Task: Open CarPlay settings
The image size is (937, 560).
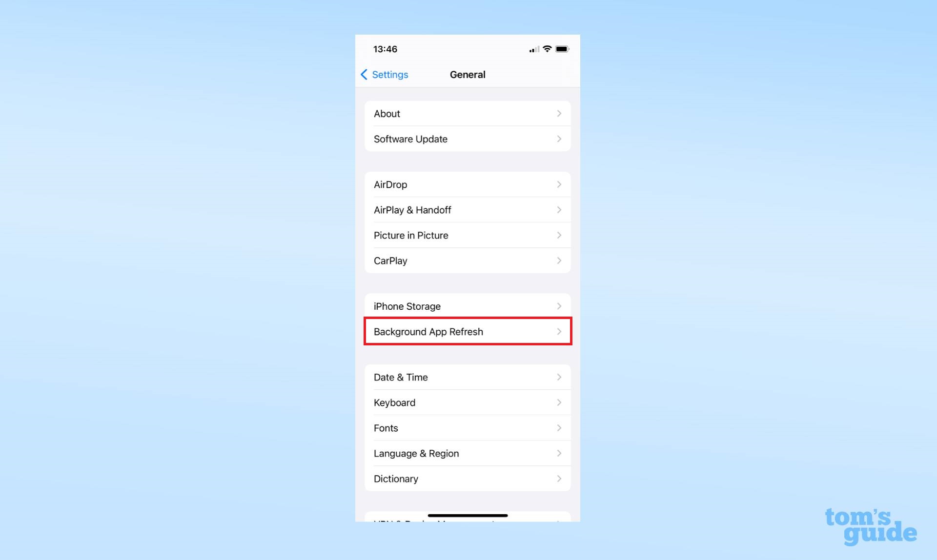Action: (467, 260)
